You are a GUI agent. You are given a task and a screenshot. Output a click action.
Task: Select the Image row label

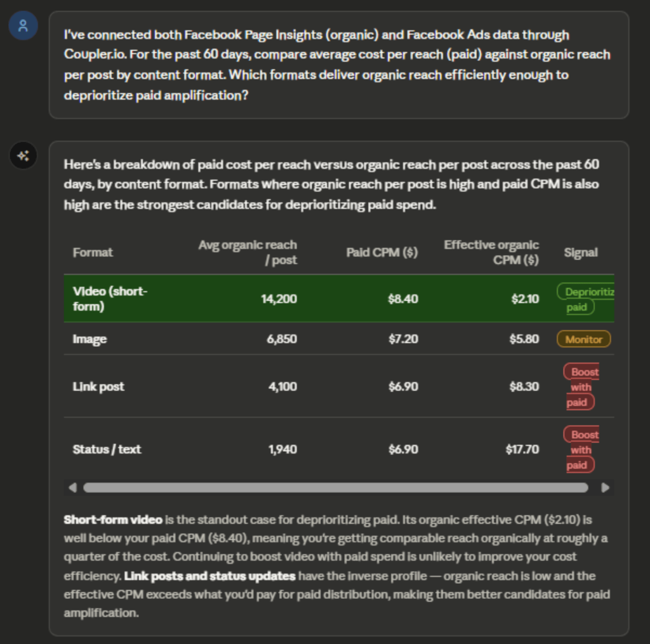pos(90,339)
